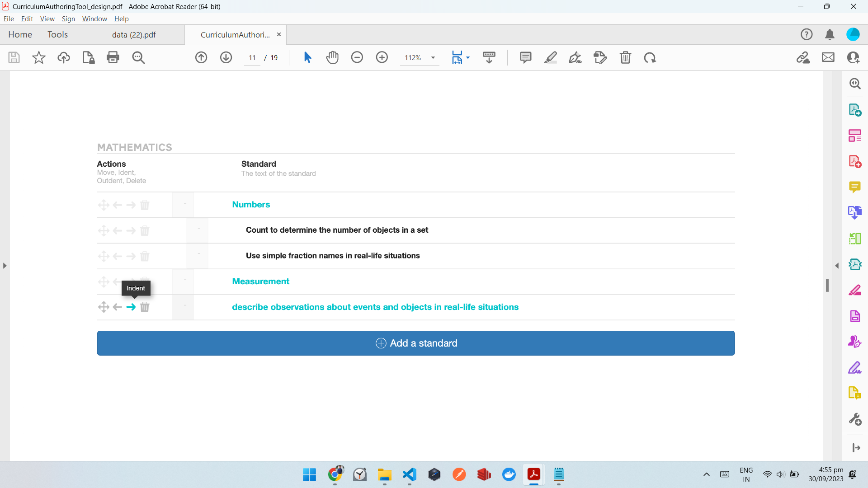Click the Rotate page icon in toolbar
868x488 pixels.
point(650,57)
